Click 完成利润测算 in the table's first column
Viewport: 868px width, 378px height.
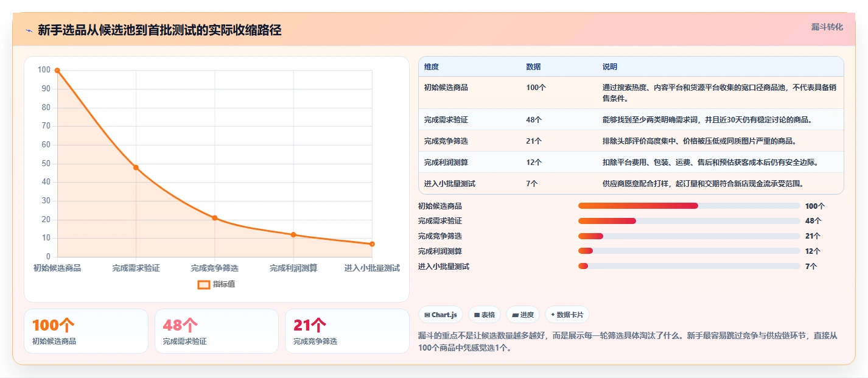(446, 162)
